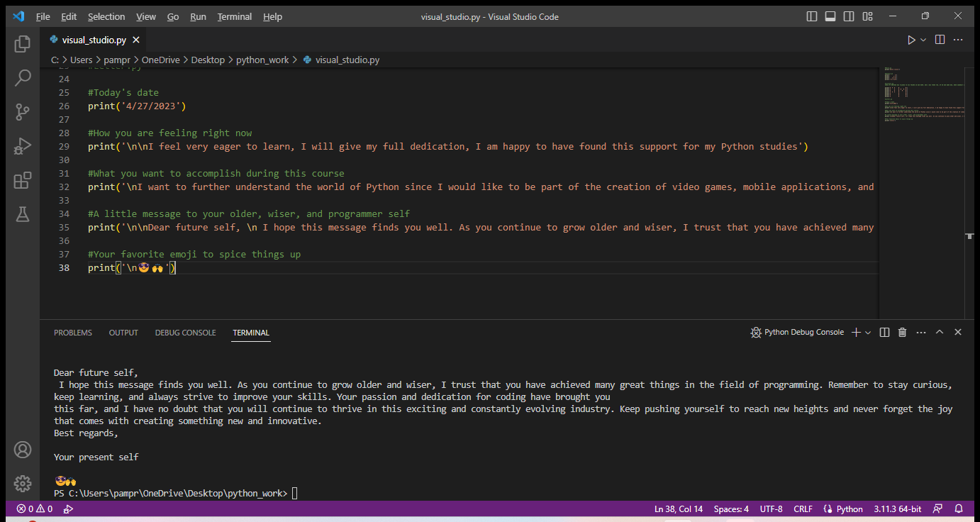Open the Extensions view
The height and width of the screenshot is (522, 980).
point(23,180)
